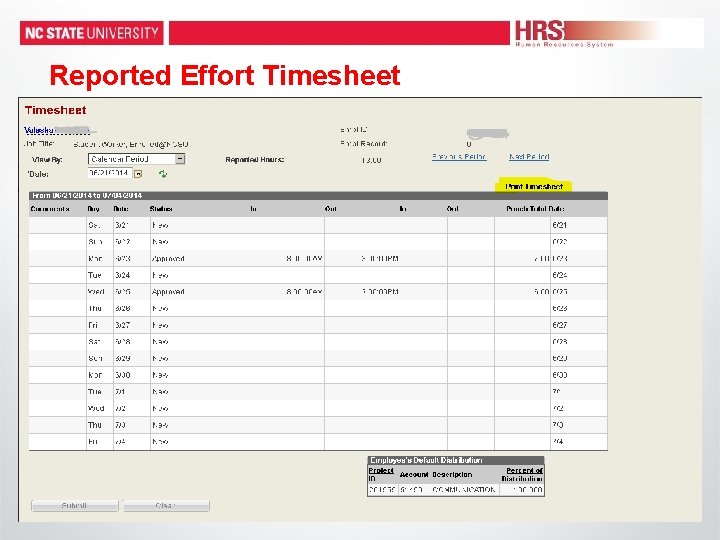Click the Status column header
Screen dimensions: 720x540
[161, 208]
